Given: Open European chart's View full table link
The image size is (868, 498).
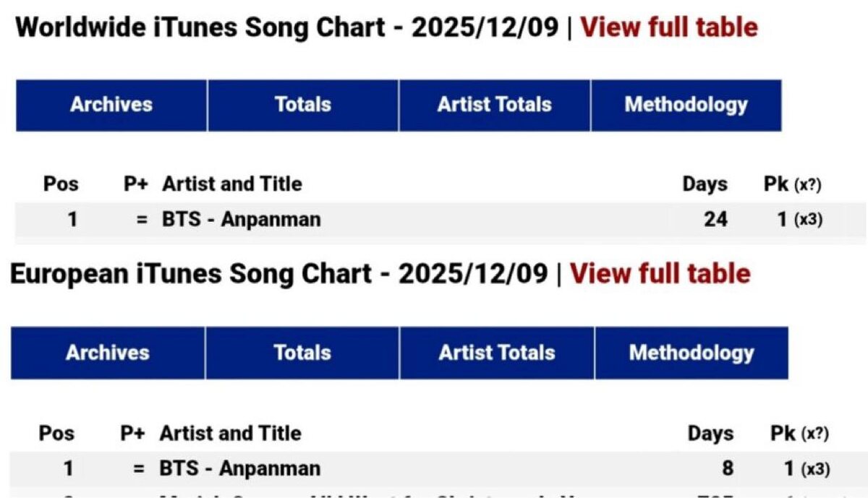Looking at the screenshot, I should [x=660, y=274].
